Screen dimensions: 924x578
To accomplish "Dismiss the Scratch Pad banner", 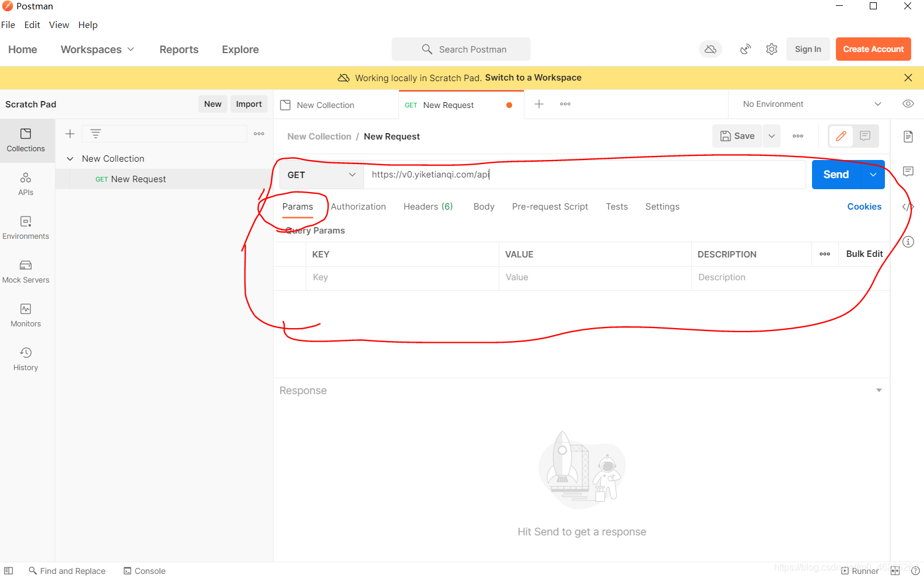I will click(908, 78).
